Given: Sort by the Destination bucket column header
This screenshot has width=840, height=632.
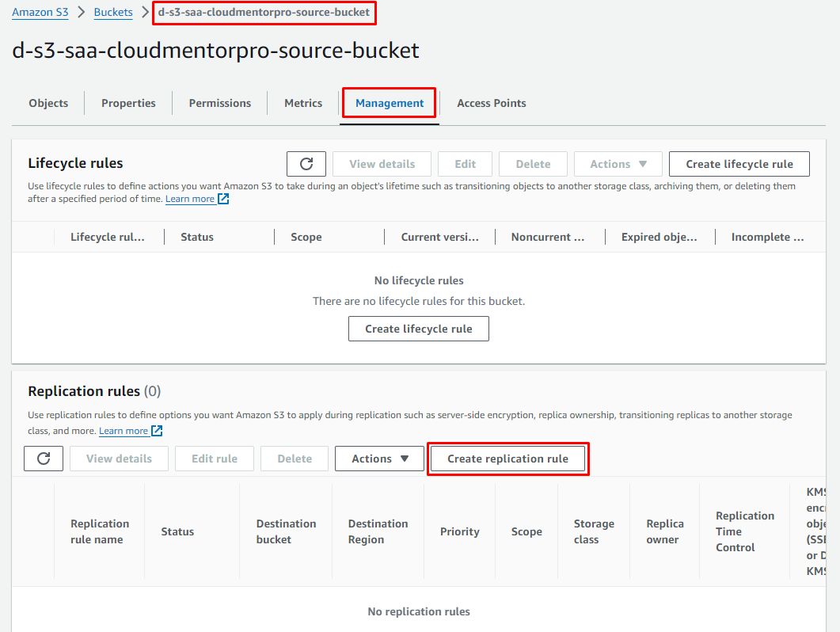Looking at the screenshot, I should click(286, 531).
